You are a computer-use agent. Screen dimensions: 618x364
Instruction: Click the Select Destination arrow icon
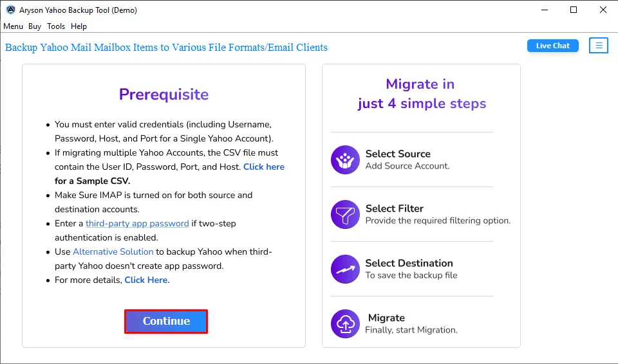click(345, 269)
